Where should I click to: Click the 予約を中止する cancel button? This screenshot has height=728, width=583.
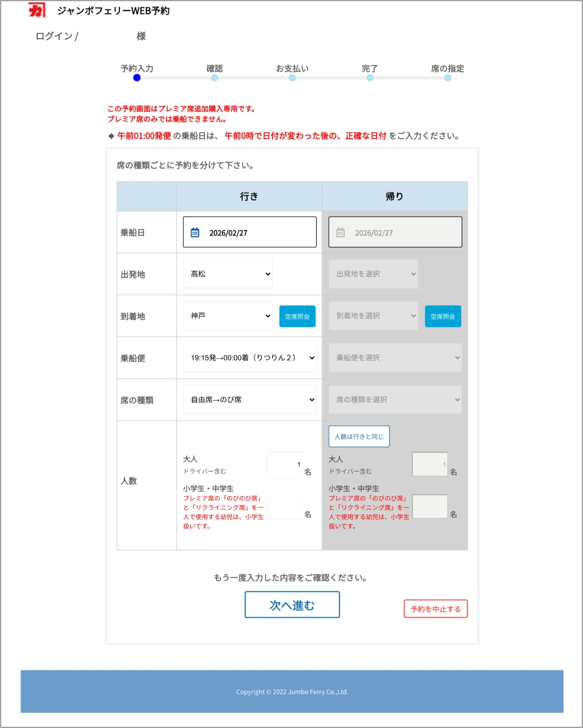(435, 609)
